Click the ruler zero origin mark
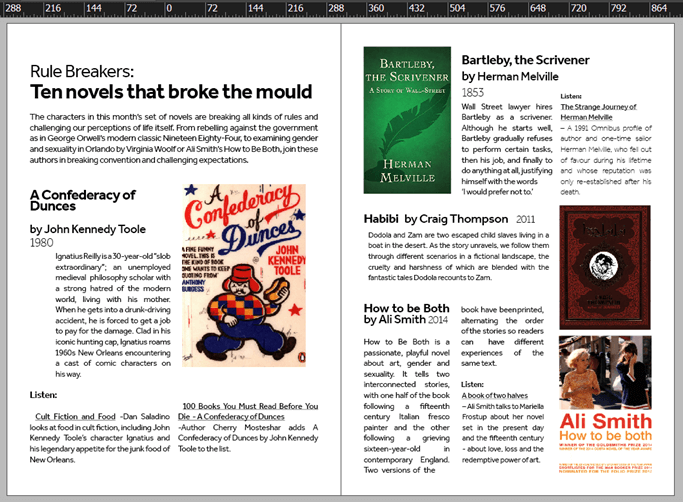 [169, 8]
